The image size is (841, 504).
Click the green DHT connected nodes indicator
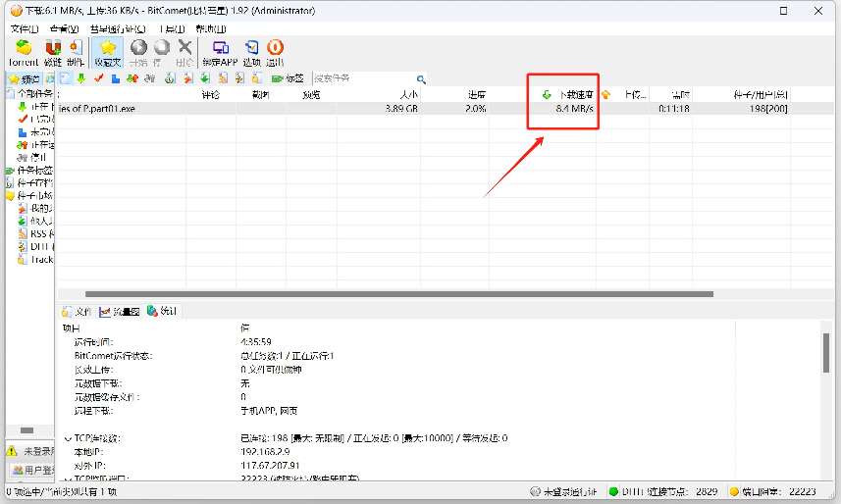614,491
